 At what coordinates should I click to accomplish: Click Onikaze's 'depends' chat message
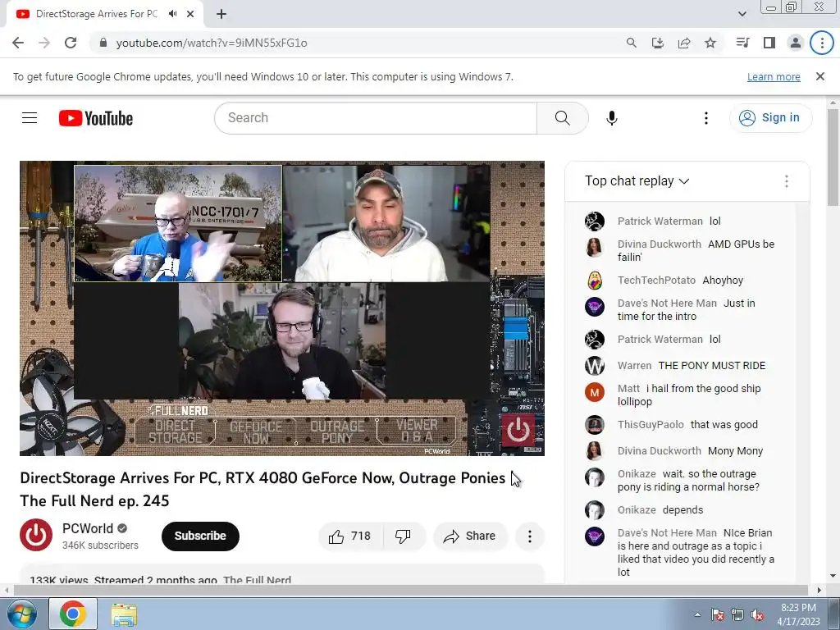680,510
